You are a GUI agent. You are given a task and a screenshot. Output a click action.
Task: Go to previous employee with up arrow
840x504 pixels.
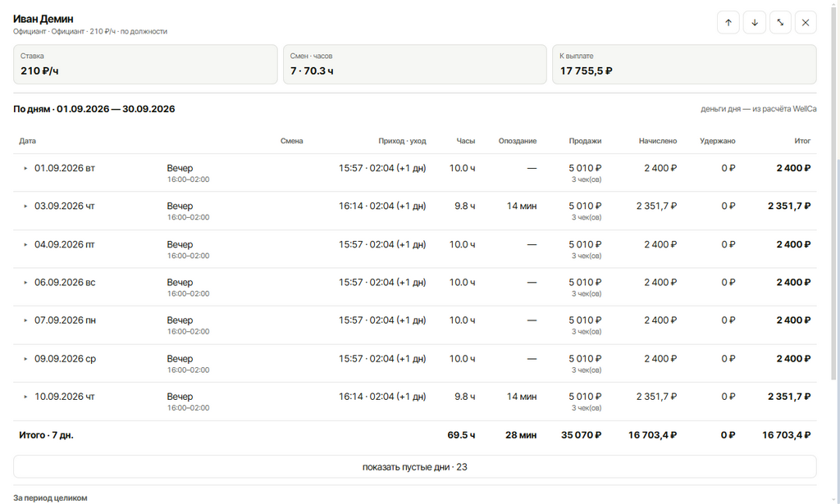tap(728, 22)
